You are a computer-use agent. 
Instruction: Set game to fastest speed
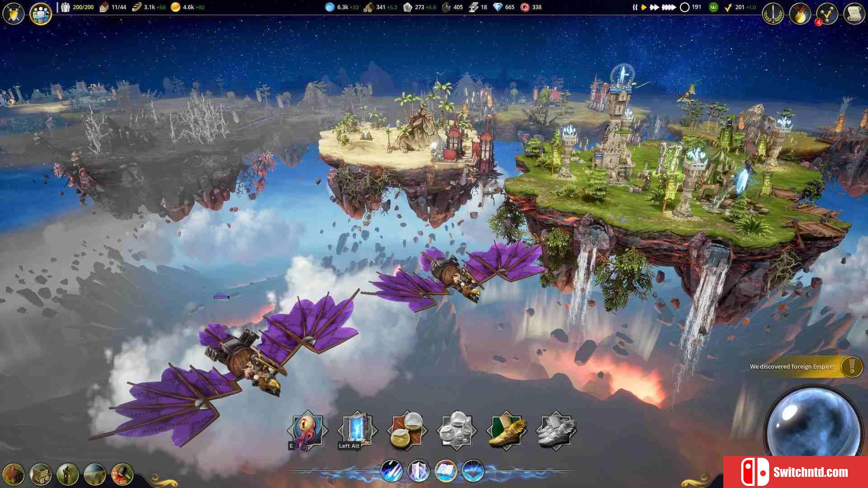[669, 7]
